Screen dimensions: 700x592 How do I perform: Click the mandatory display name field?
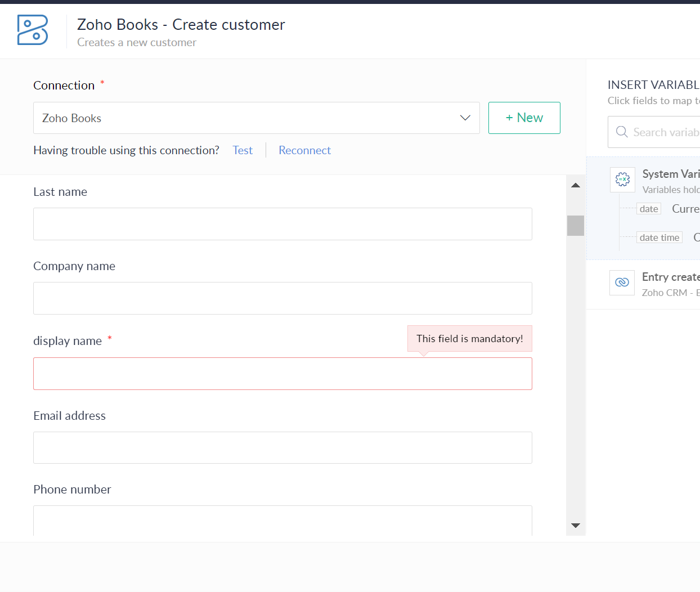click(x=282, y=374)
